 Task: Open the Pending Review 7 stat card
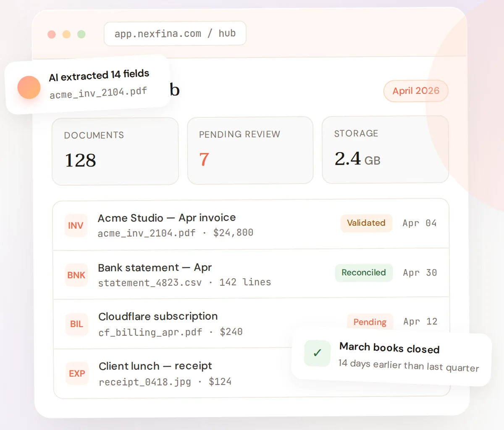pyautogui.click(x=250, y=150)
